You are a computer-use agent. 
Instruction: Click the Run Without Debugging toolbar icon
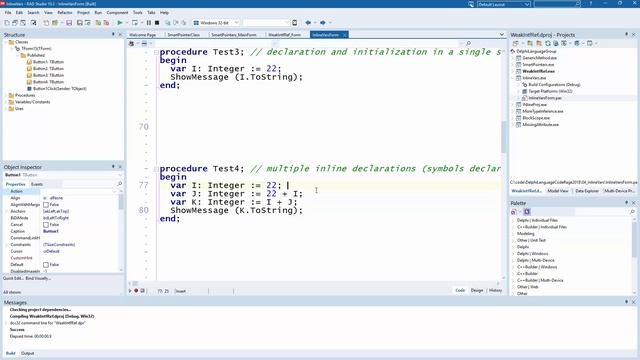[135, 23]
